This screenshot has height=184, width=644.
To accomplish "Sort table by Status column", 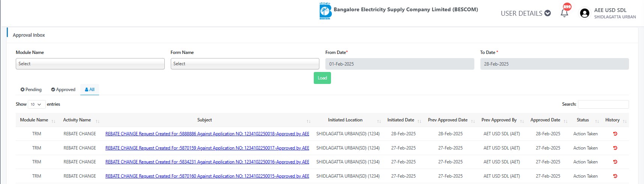I will (x=583, y=120).
